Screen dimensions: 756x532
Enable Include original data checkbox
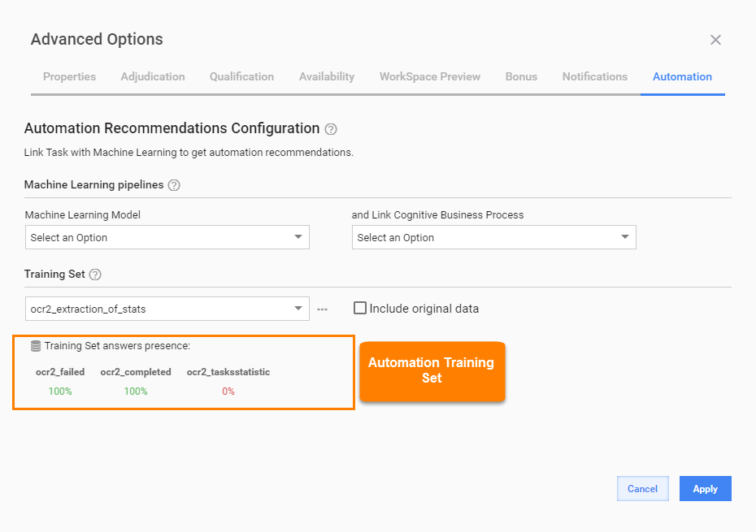tap(359, 308)
